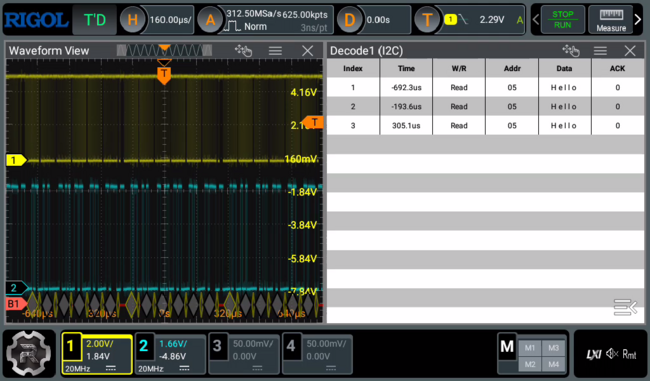The width and height of the screenshot is (650, 381).
Task: Click the Rmt remote status indicator
Action: (x=629, y=354)
